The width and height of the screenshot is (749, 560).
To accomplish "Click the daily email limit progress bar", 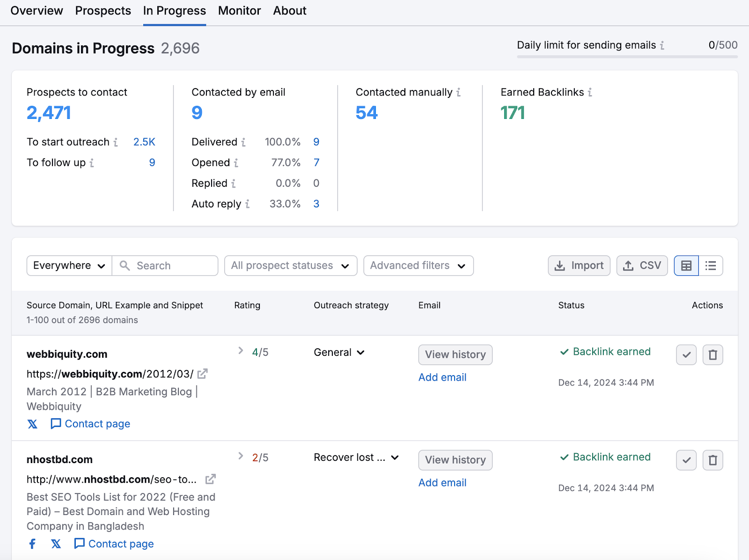I will point(627,57).
